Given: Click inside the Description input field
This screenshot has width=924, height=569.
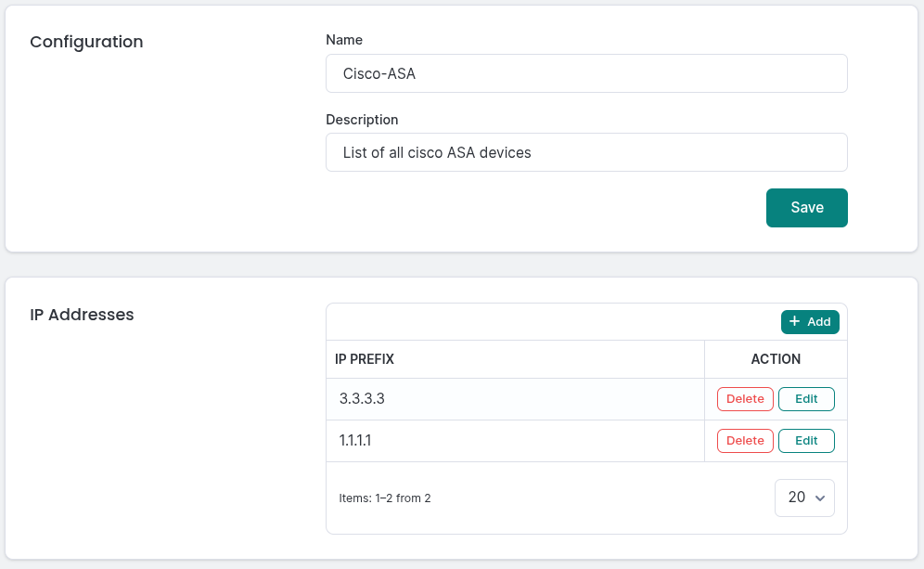Looking at the screenshot, I should point(586,152).
